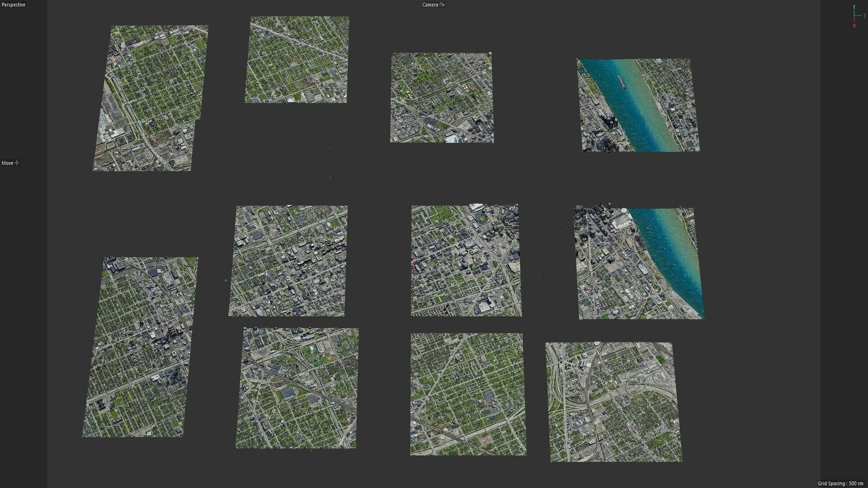Viewport: 868px width, 488px height.
Task: Select the bottom tile with diagonal rail corridor
Action: click(x=297, y=388)
